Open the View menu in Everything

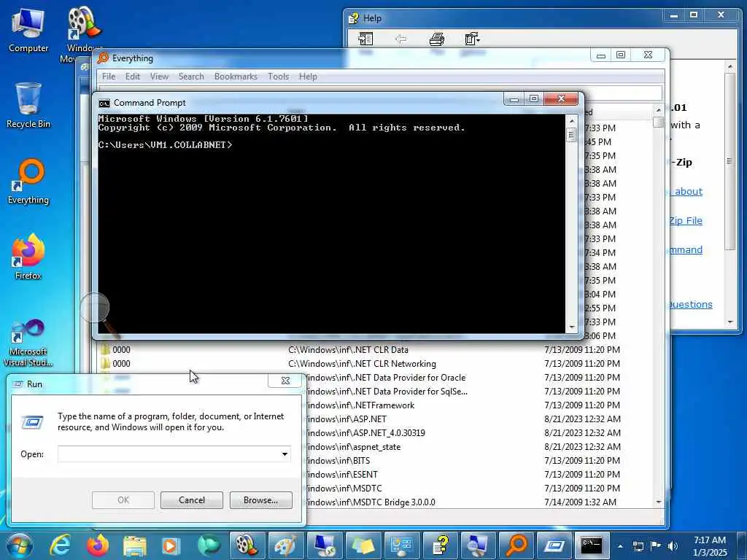click(x=159, y=76)
